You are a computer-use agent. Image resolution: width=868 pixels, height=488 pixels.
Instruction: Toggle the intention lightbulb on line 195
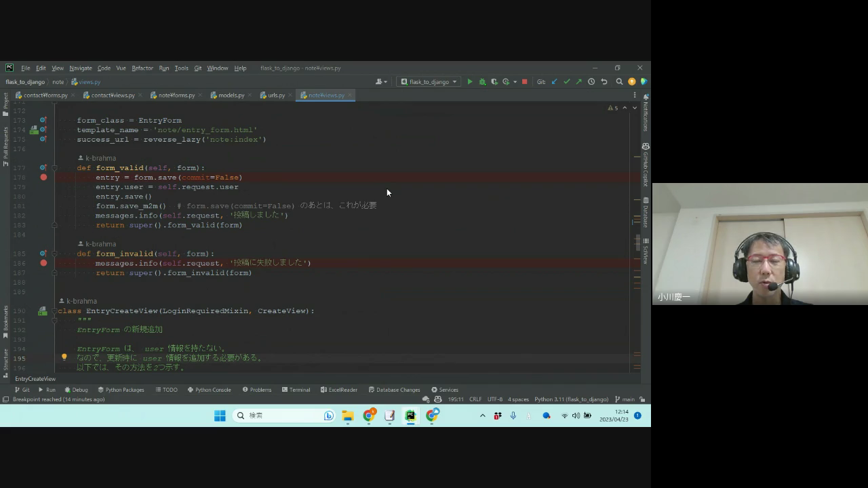(x=64, y=357)
